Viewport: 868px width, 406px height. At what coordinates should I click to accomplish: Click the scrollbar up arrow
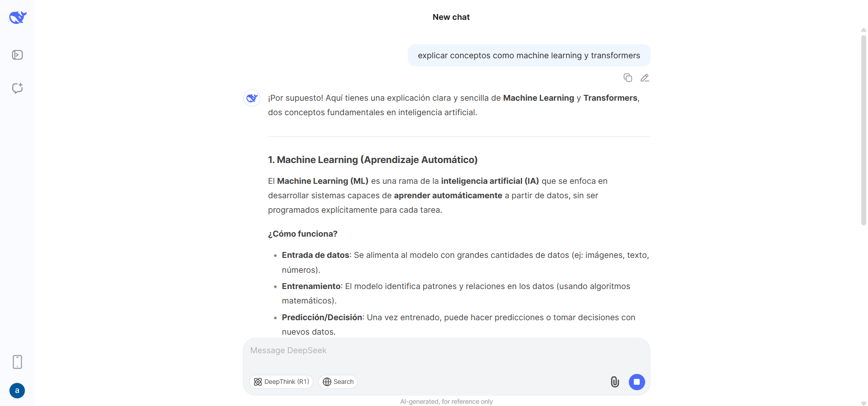click(863, 30)
